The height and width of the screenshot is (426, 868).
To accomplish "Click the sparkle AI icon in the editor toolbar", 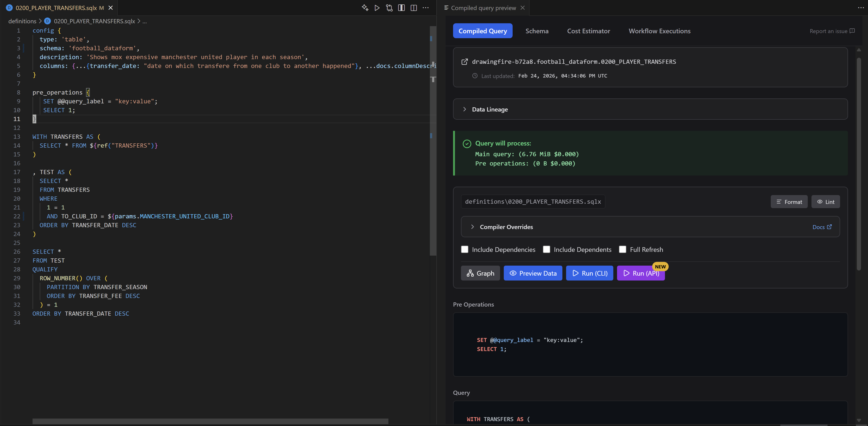I will (x=365, y=8).
